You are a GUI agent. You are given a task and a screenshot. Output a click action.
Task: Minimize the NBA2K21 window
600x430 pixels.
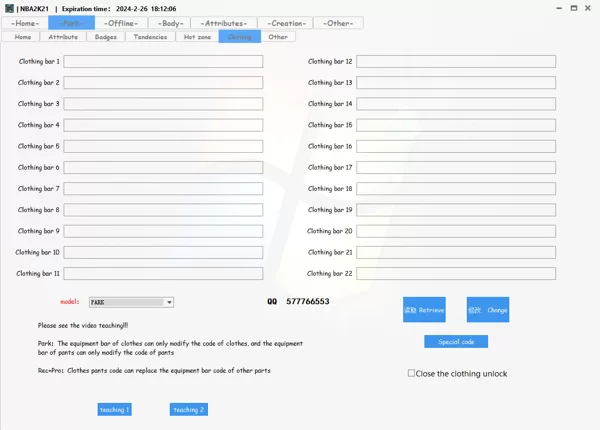pyautogui.click(x=559, y=8)
